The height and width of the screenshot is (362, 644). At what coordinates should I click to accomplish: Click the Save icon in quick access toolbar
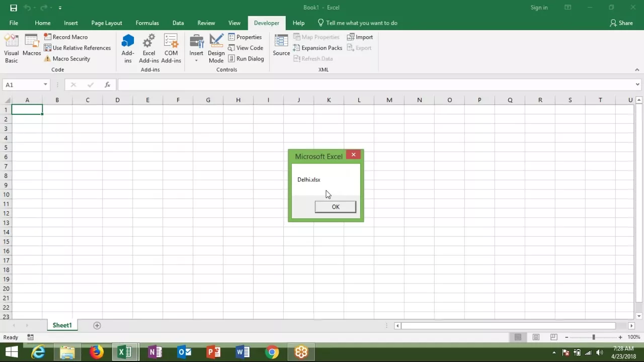coord(14,8)
